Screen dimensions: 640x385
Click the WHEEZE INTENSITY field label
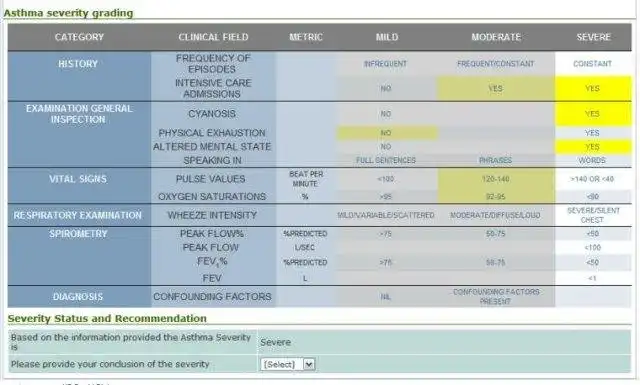pos(212,215)
